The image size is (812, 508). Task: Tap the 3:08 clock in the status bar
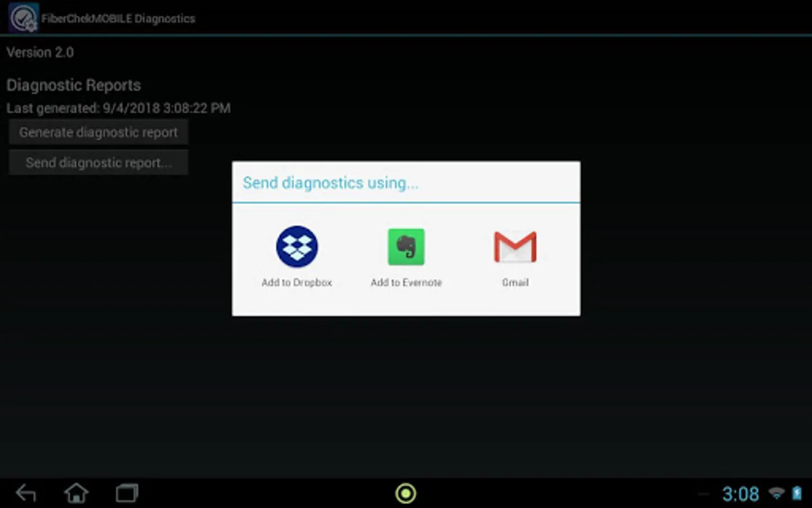coord(740,494)
